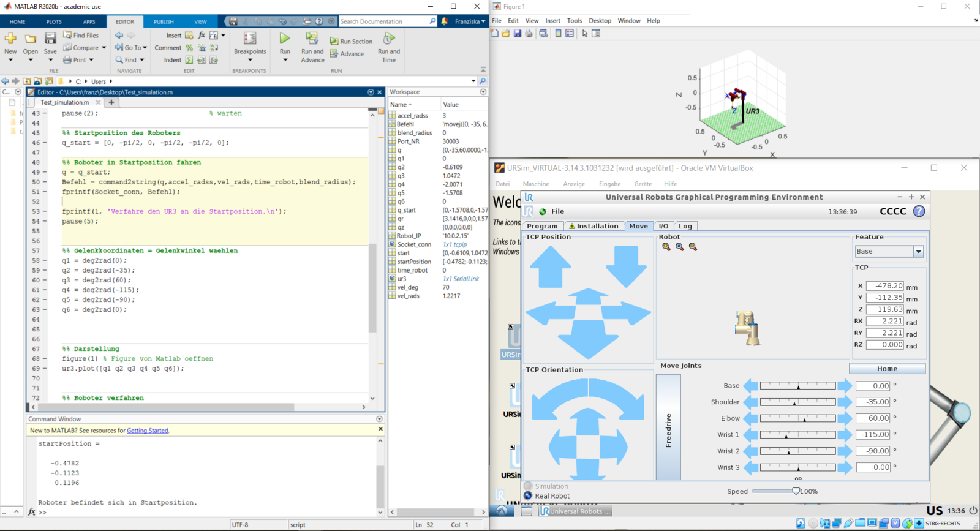The height and width of the screenshot is (531, 980).
Task: Open the Getting Started link
Action: point(147,431)
